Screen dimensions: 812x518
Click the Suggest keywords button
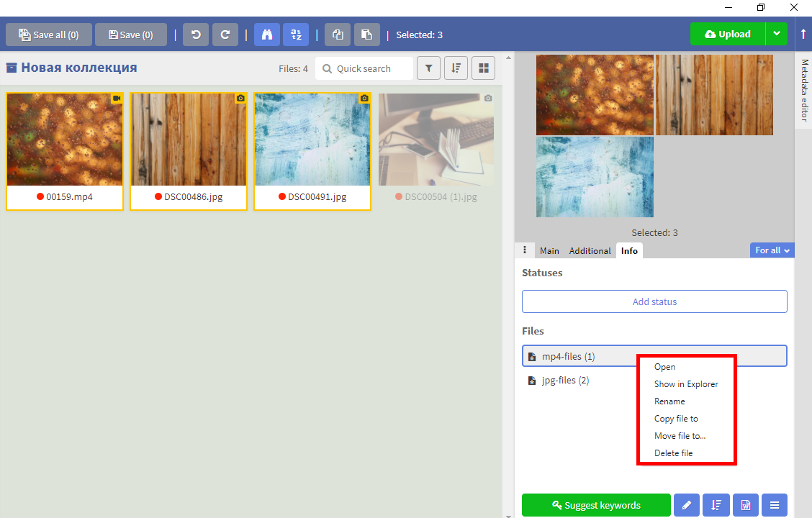(x=596, y=505)
